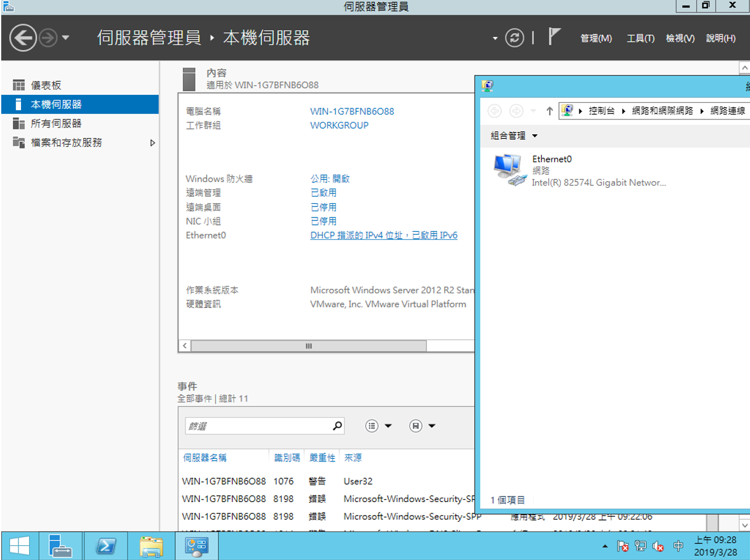Expand the breadcrumb arrow after 網路和網際網路
This screenshot has height=560, width=750.
pyautogui.click(x=702, y=111)
